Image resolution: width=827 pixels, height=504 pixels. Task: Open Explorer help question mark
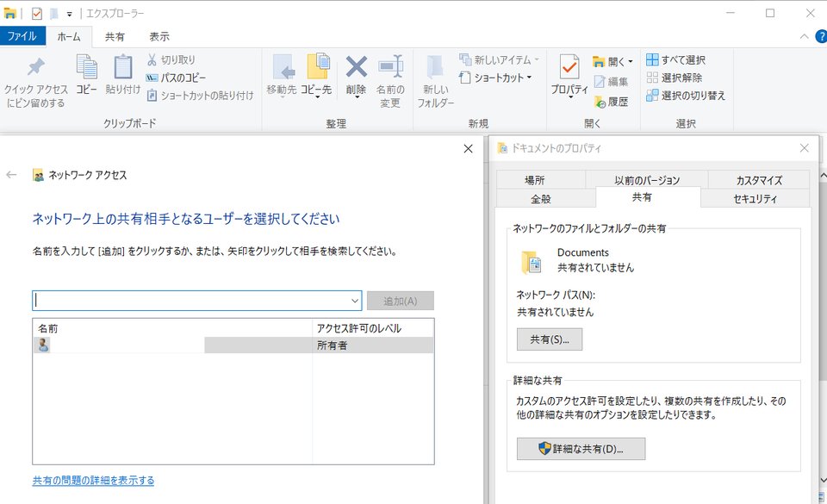[x=821, y=36]
